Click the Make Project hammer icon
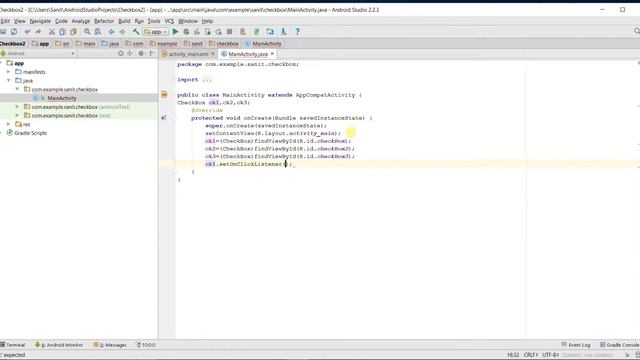Image resolution: width=640 pixels, height=360 pixels. tap(136, 31)
